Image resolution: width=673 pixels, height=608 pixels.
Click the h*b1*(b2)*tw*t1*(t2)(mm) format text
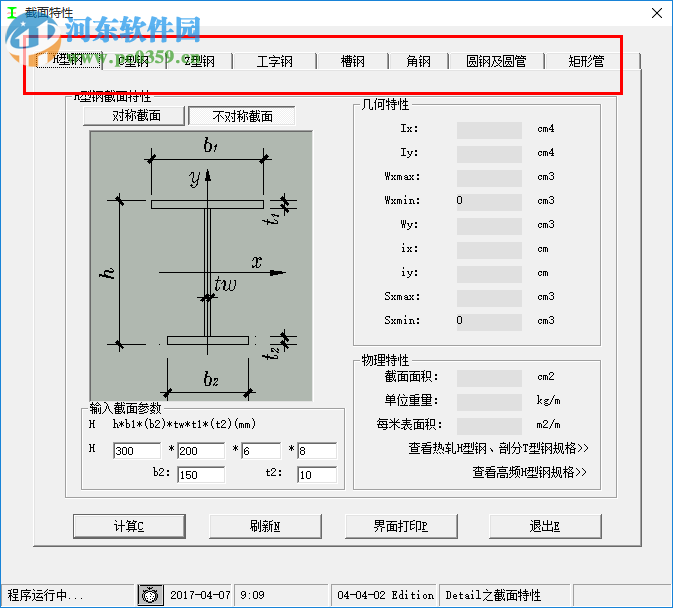pos(184,424)
